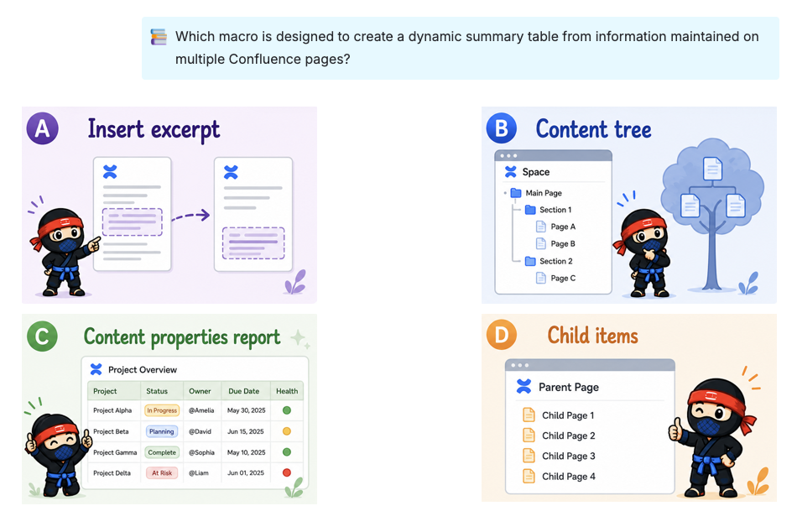Click the 'Project Beta' cell
Screen dimensions: 797x532
111,431
